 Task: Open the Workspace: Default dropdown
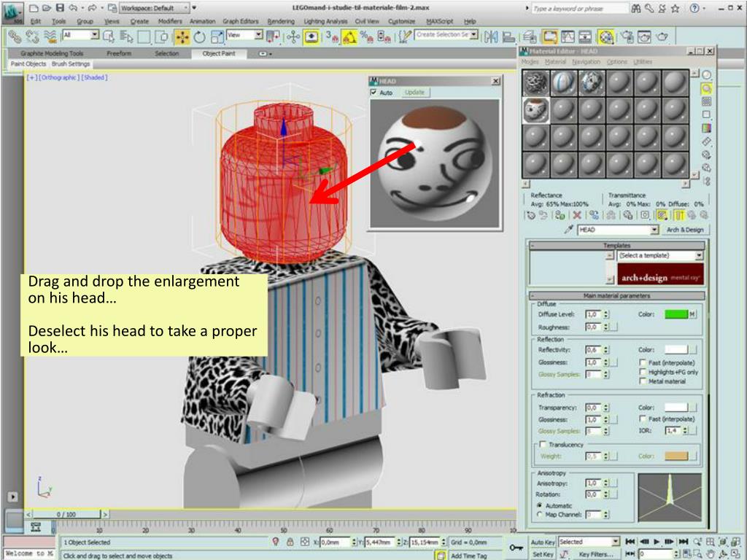pos(153,8)
